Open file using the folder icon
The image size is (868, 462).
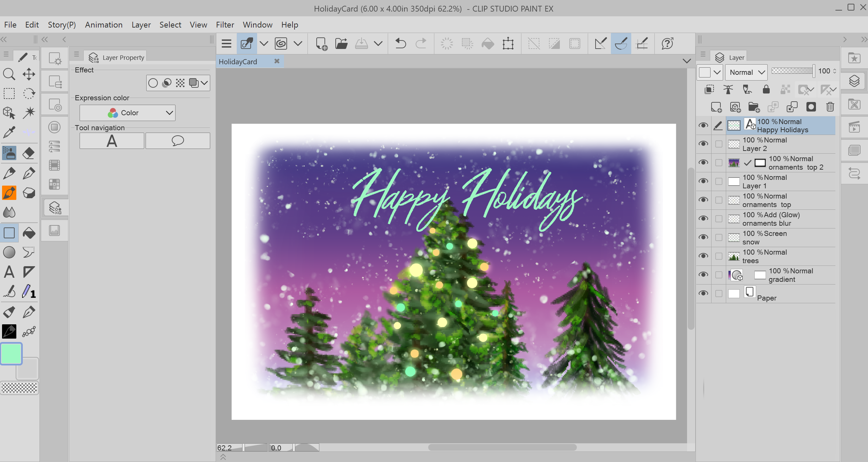(341, 44)
